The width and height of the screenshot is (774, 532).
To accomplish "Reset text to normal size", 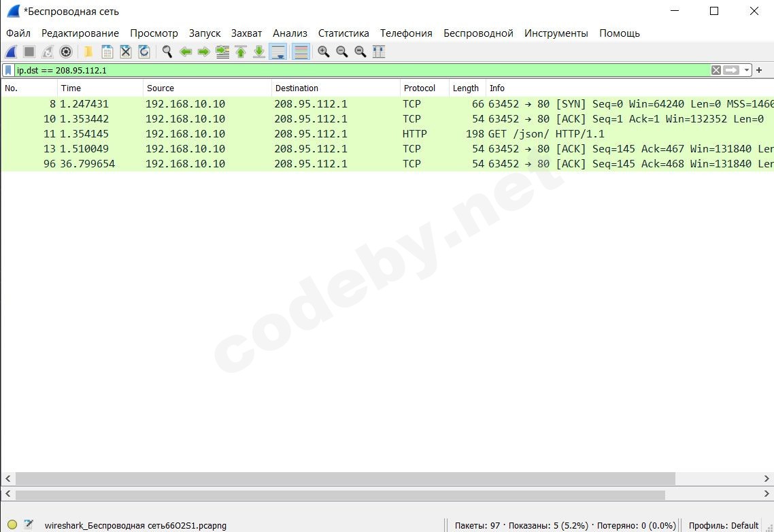I will click(x=361, y=52).
